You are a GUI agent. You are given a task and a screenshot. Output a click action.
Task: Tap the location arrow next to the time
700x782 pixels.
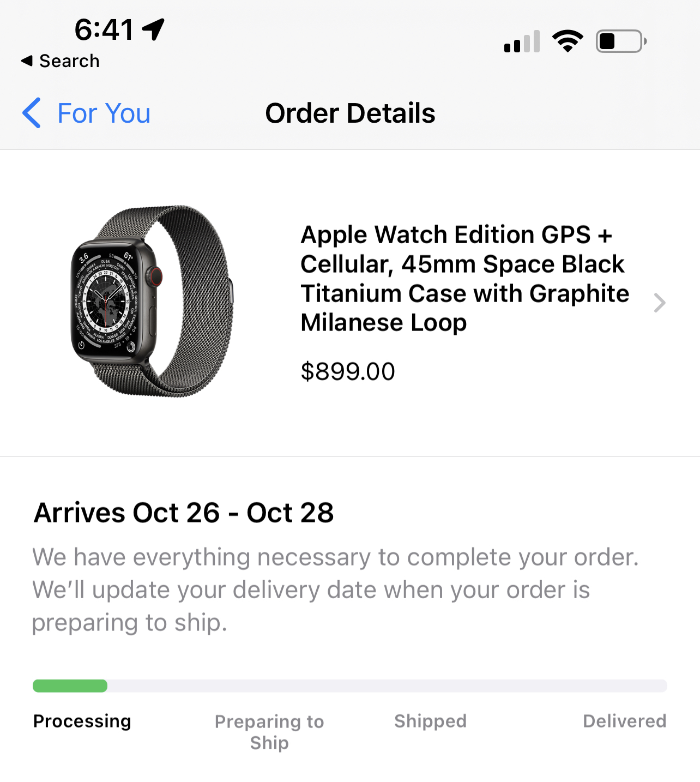point(153,29)
